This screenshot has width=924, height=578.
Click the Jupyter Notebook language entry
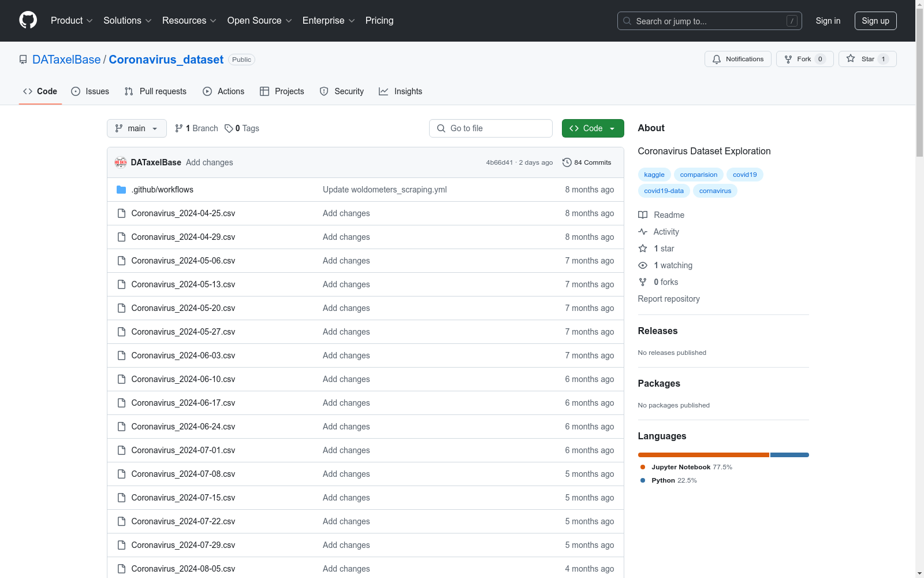pos(686,467)
